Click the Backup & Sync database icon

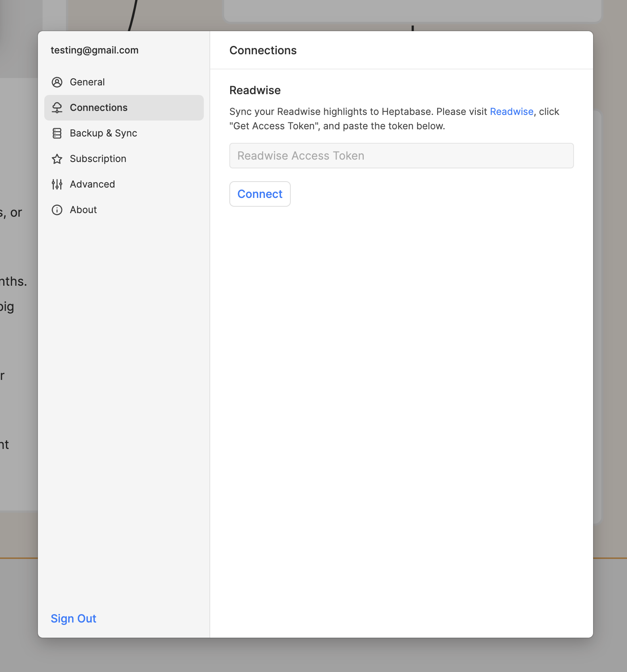coord(57,133)
